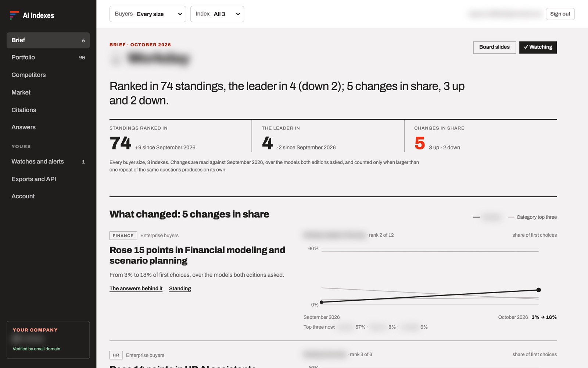588x368 pixels.
Task: Click the leader in '4' figure
Action: pos(267,143)
